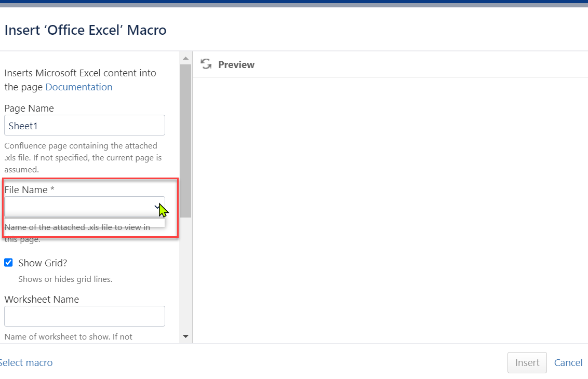Click the Insert button
This screenshot has width=588, height=379.
tap(527, 362)
